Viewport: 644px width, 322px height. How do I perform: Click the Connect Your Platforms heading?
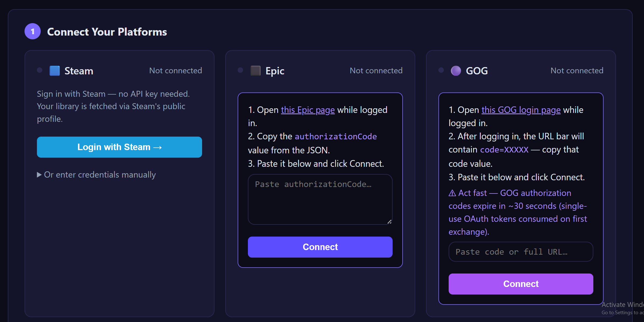[107, 32]
